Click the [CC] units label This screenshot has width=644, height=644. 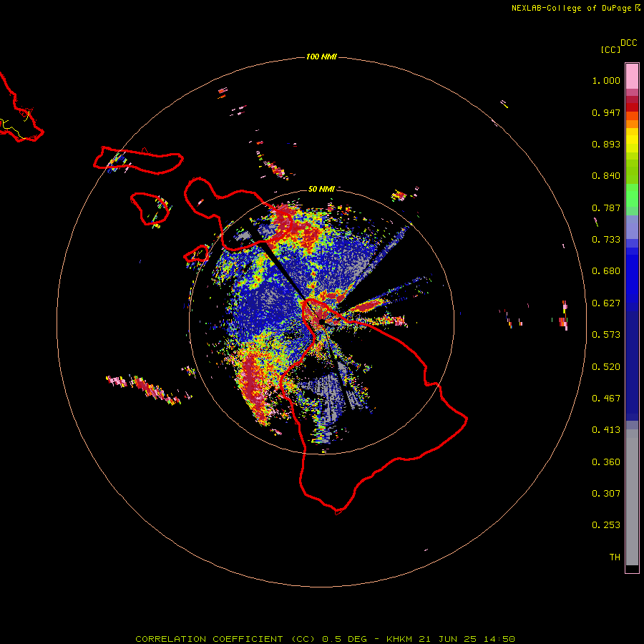(x=610, y=49)
